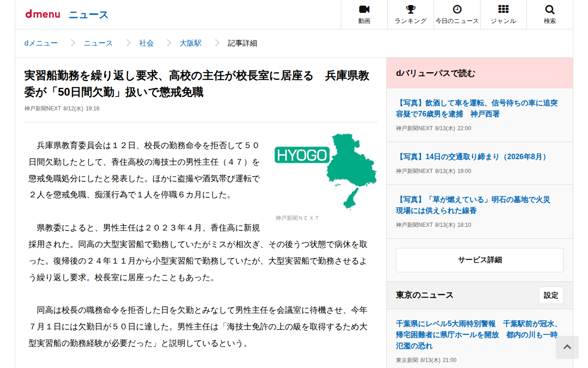Open the ランキング trophy section
The image size is (588, 368).
411,15
